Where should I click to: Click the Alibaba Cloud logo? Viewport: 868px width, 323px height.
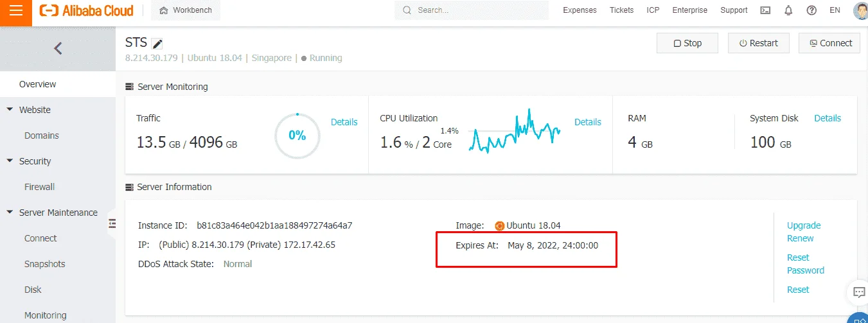87,11
